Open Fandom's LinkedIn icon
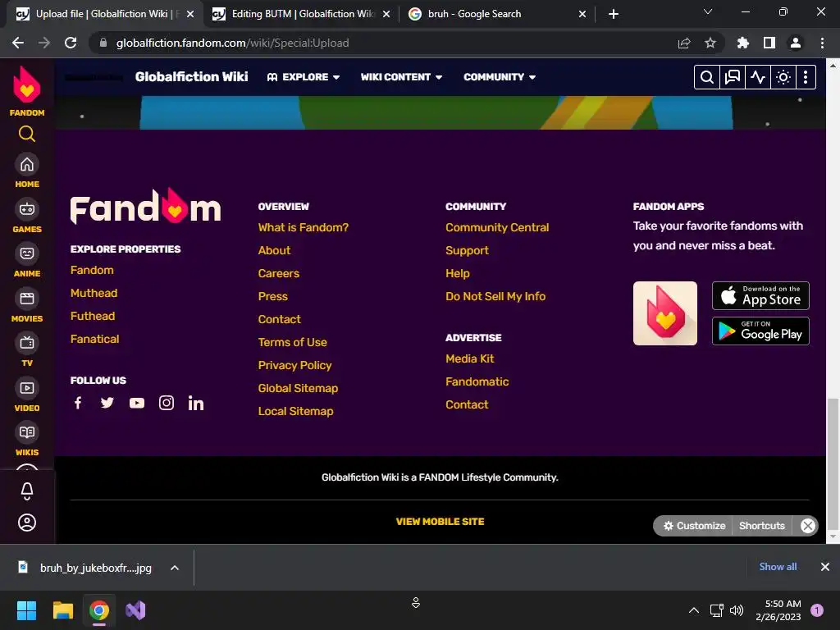Viewport: 840px width, 630px height. click(195, 403)
